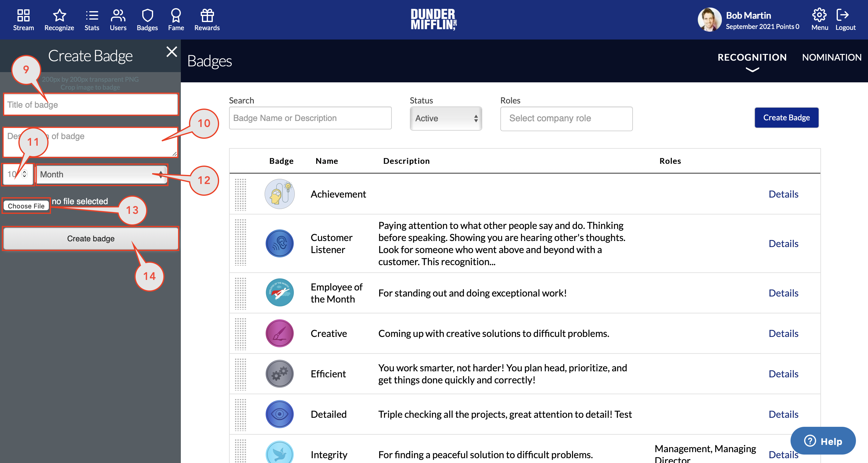Open the Menu gear icon
The width and height of the screenshot is (868, 463).
click(819, 15)
